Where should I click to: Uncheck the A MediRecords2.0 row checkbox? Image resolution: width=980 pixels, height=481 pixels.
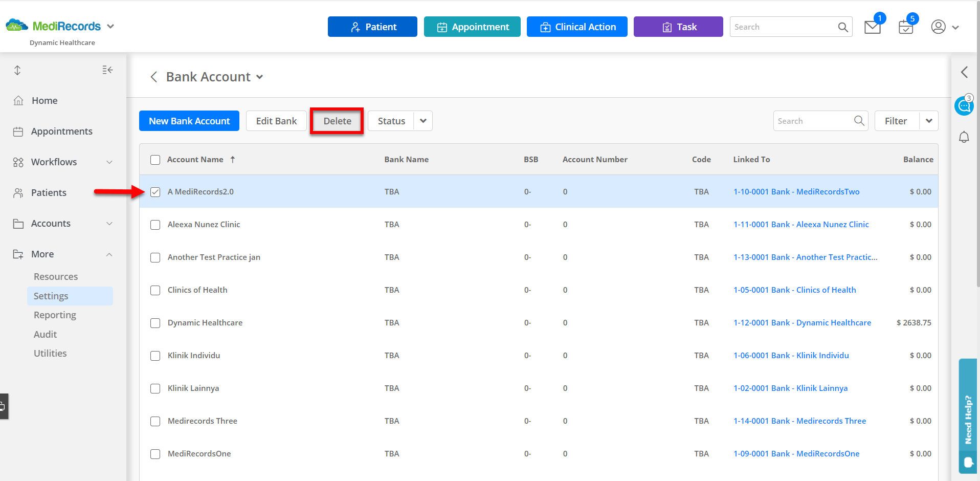[x=155, y=192]
